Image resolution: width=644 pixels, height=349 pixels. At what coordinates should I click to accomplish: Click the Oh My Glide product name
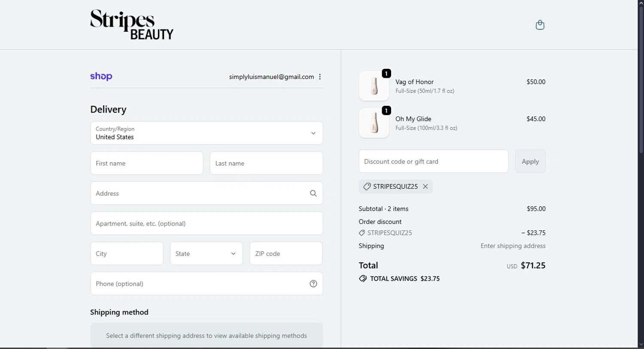pos(413,119)
